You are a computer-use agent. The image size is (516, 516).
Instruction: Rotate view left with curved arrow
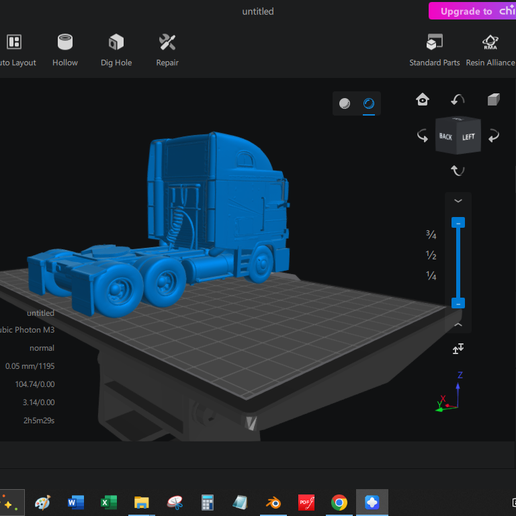(x=422, y=136)
